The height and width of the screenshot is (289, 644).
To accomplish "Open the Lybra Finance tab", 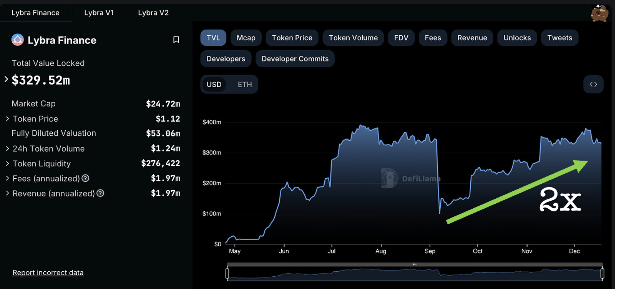I will tap(35, 13).
